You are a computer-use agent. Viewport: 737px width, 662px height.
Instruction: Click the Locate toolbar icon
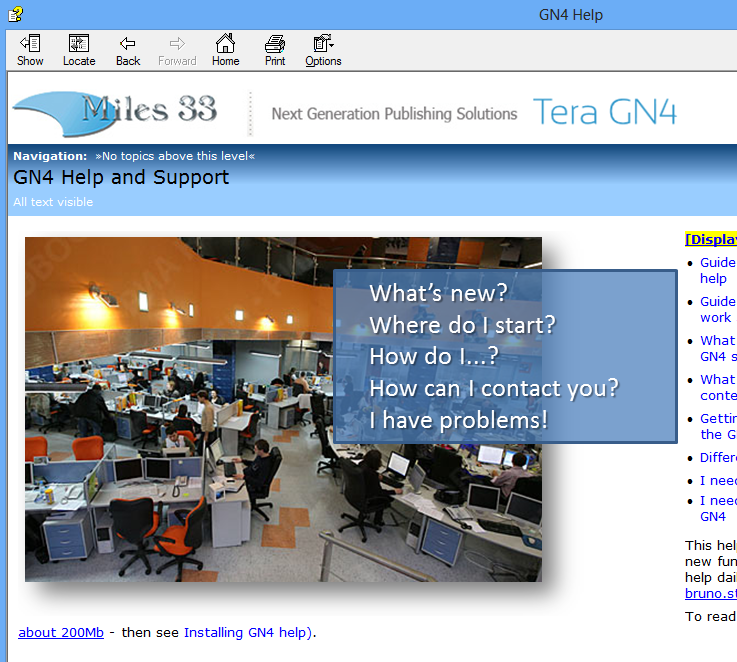coord(79,50)
